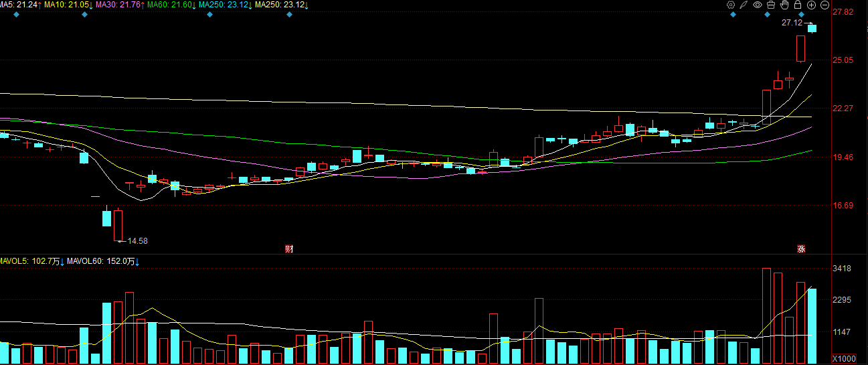The width and height of the screenshot is (868, 365).
Task: Click the 25.05 price axis label
Action: (842, 60)
